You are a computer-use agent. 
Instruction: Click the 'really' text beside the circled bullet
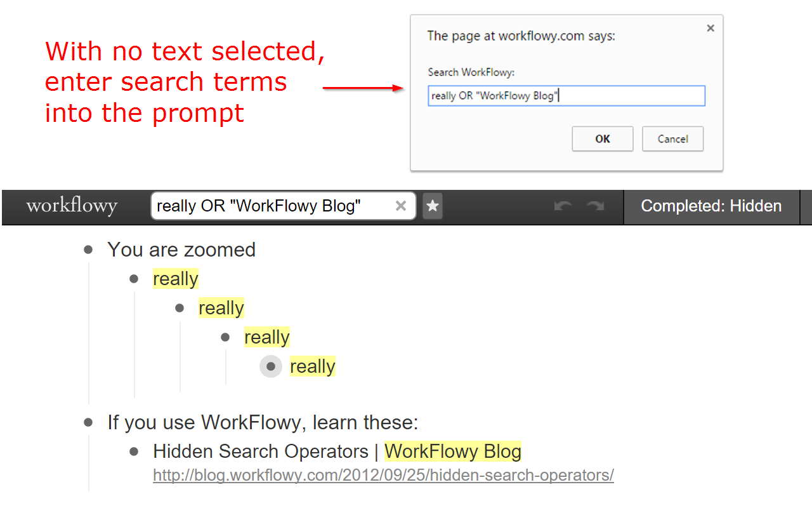313,366
